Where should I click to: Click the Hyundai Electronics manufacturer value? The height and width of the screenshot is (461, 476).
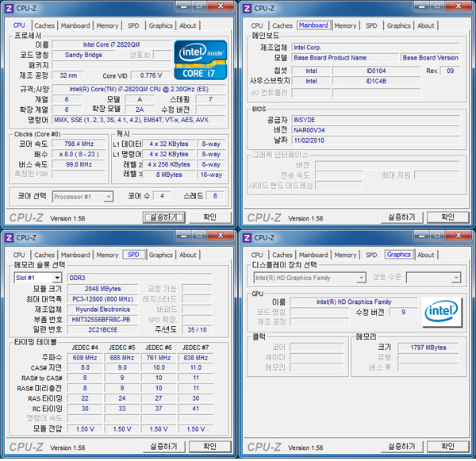[102, 309]
